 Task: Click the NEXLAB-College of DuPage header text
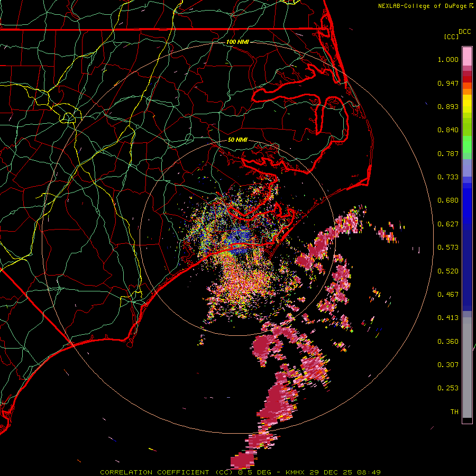pyautogui.click(x=422, y=6)
